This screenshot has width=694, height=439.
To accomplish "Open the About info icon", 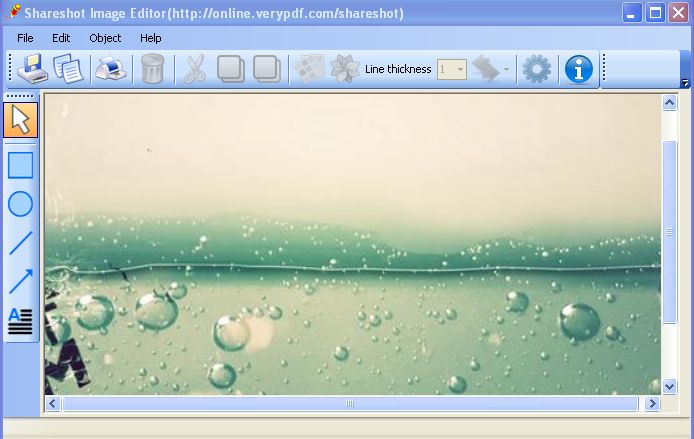I will point(578,69).
